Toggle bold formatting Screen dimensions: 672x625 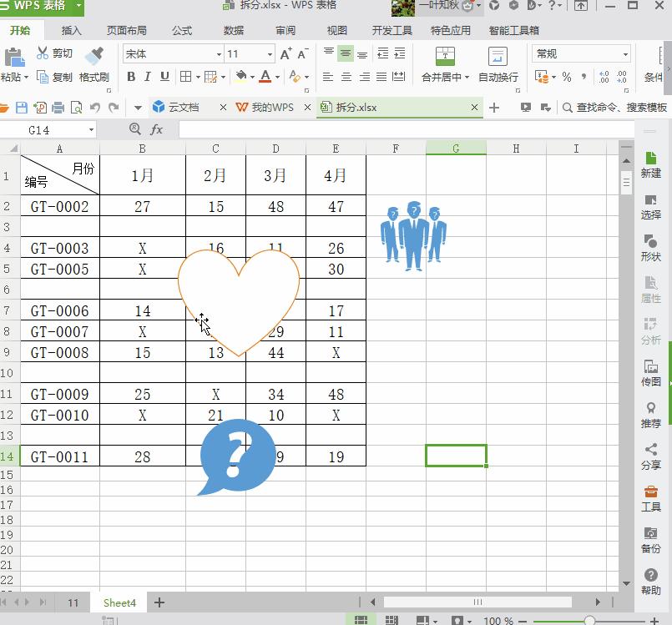coord(131,77)
